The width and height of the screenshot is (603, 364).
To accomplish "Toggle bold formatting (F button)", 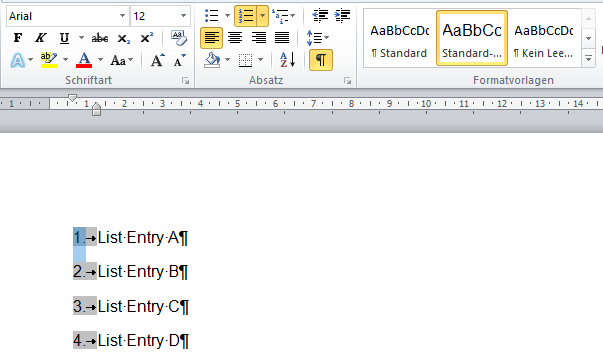I will point(18,38).
